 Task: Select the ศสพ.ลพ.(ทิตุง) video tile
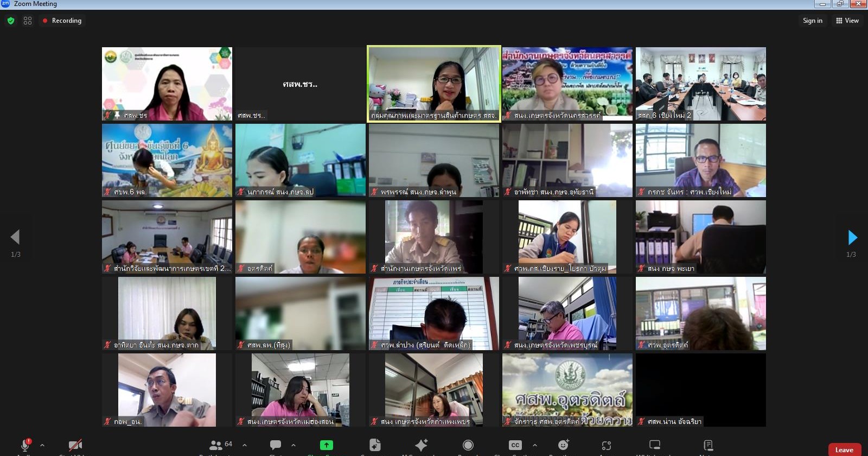pyautogui.click(x=301, y=313)
